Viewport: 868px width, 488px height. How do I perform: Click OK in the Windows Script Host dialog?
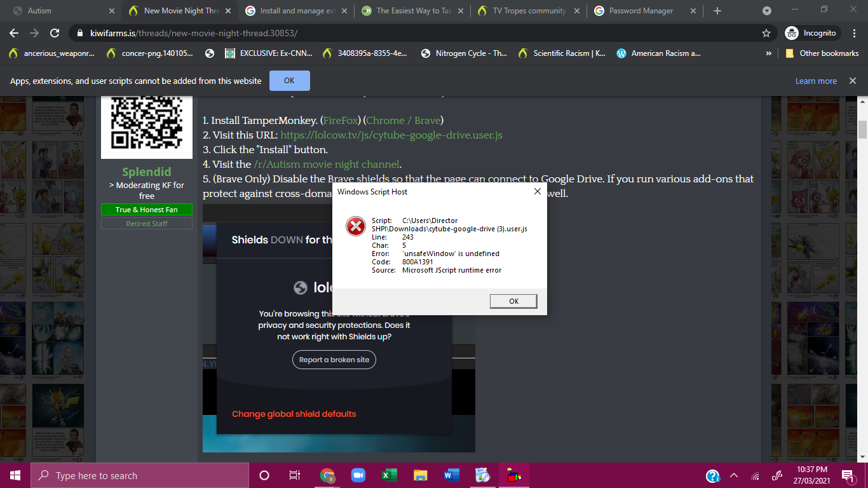(513, 301)
